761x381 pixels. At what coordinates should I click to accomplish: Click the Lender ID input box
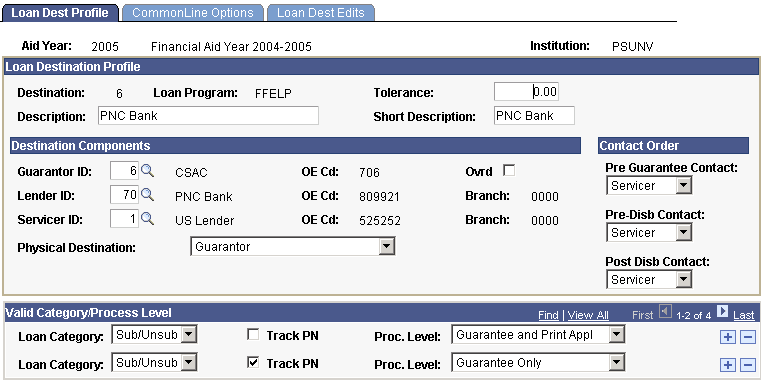click(x=124, y=195)
